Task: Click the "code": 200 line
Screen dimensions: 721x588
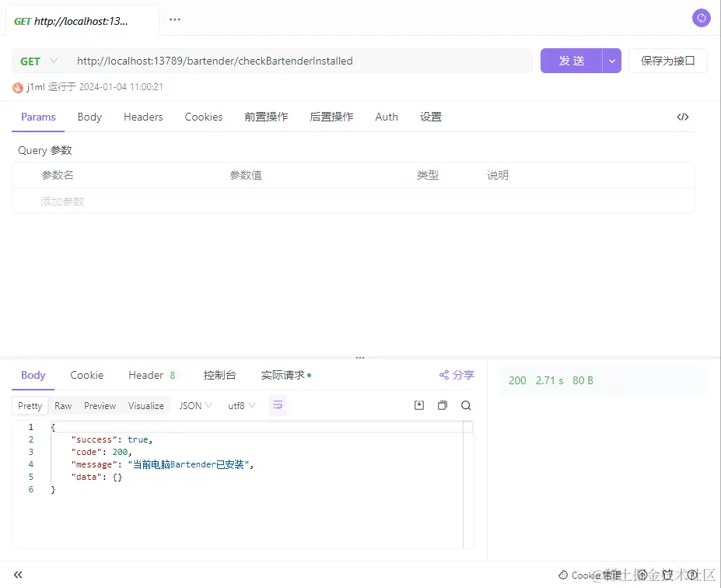Action: [x=101, y=452]
